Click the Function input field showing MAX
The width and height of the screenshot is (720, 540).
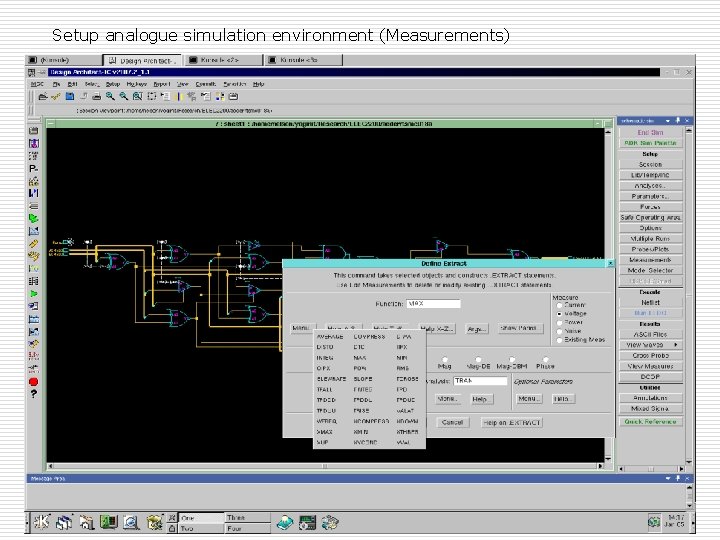click(x=433, y=302)
